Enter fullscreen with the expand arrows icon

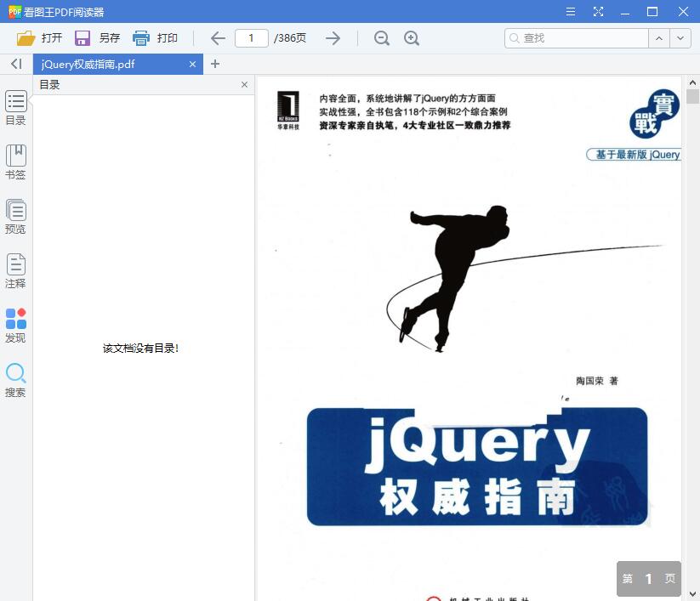coord(598,12)
